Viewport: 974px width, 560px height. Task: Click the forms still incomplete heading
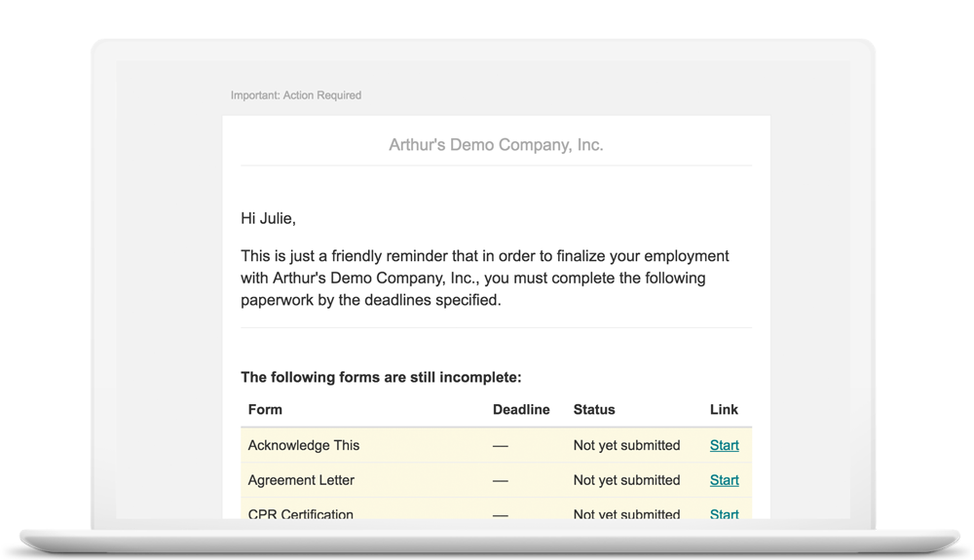pyautogui.click(x=381, y=377)
